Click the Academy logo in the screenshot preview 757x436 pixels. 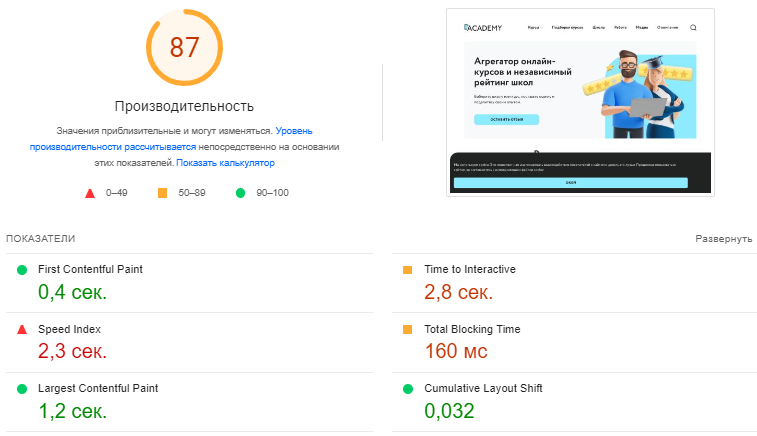[483, 28]
